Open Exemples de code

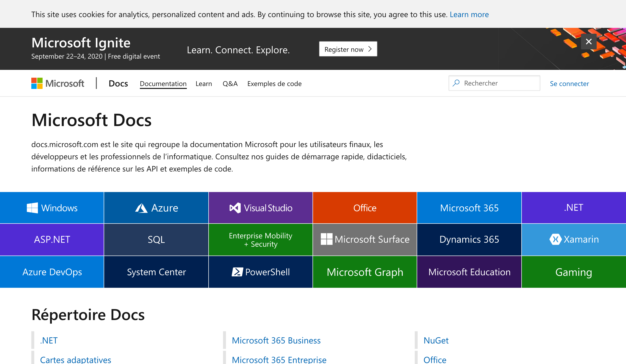[x=274, y=84]
